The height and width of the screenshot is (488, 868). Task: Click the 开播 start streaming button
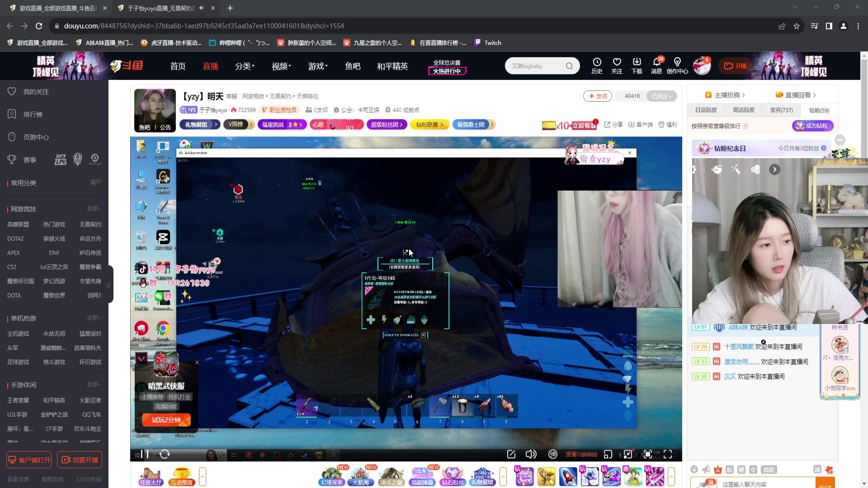pyautogui.click(x=736, y=66)
